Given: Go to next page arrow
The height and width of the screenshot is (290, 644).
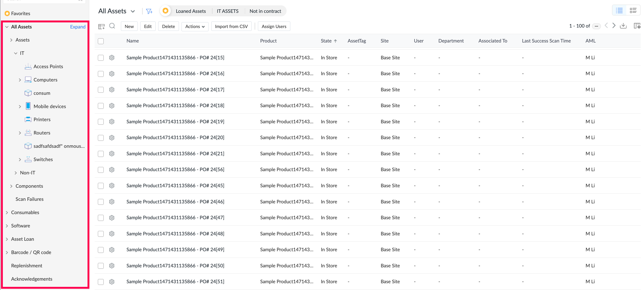Looking at the screenshot, I should tap(614, 26).
